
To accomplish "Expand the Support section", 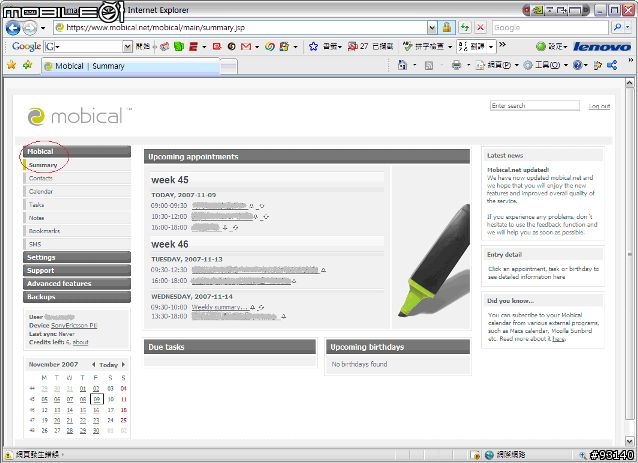I will (x=77, y=270).
